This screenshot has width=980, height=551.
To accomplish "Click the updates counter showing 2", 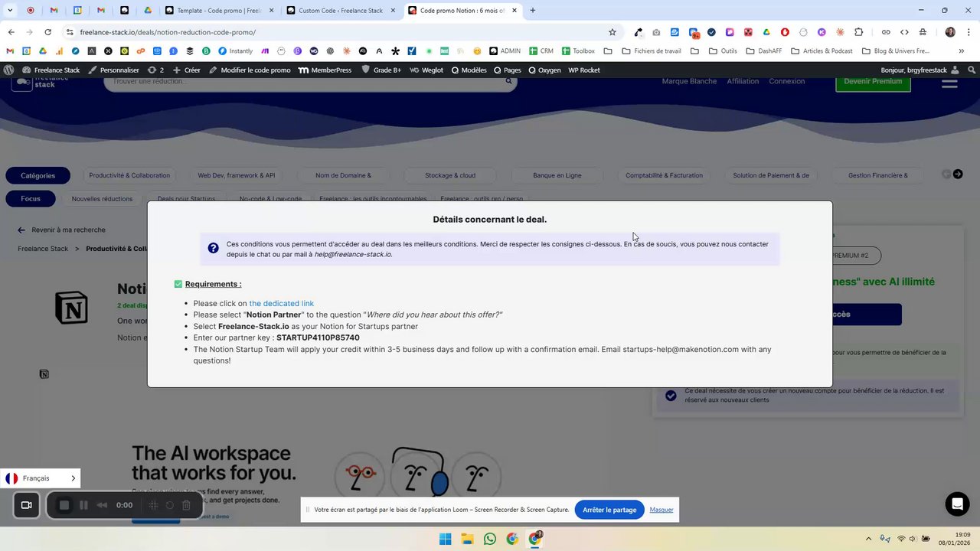I will (x=155, y=70).
